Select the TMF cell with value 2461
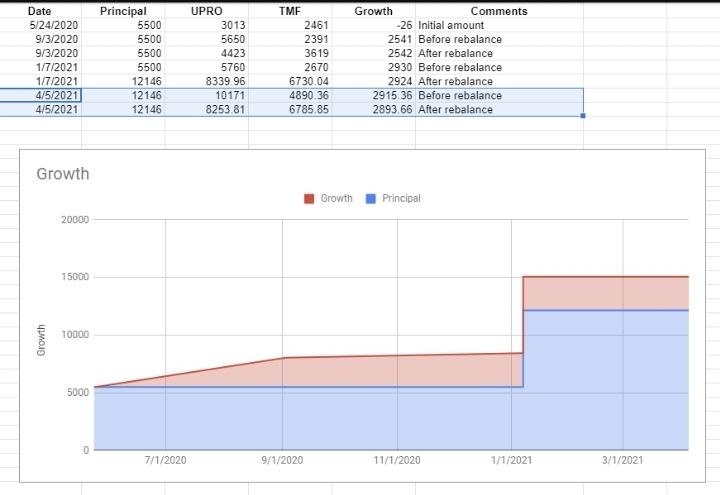The image size is (720, 495). click(x=290, y=25)
